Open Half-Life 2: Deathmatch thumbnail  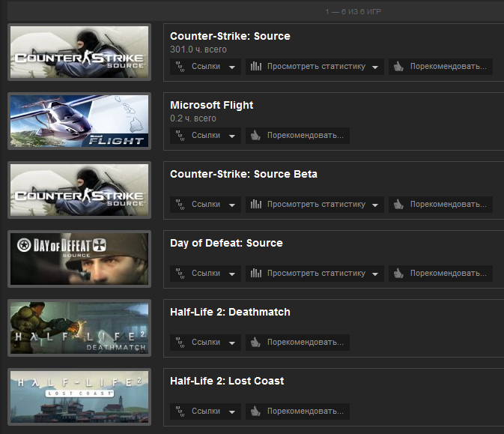pyautogui.click(x=79, y=328)
